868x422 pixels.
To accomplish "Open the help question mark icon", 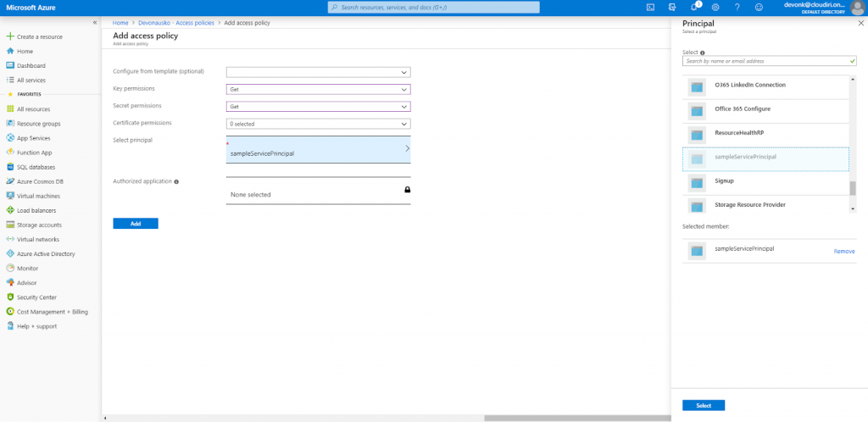I will [737, 7].
